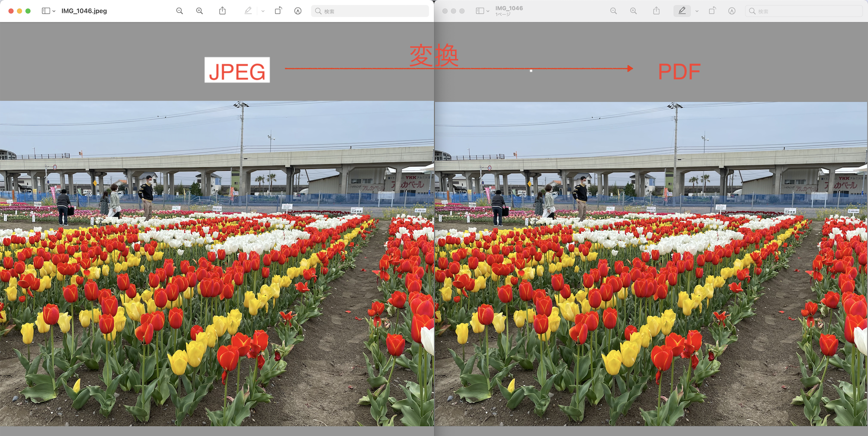Minimize the IMG_1046.jpeg window with yellow button
Image resolution: width=868 pixels, height=436 pixels.
coord(19,11)
